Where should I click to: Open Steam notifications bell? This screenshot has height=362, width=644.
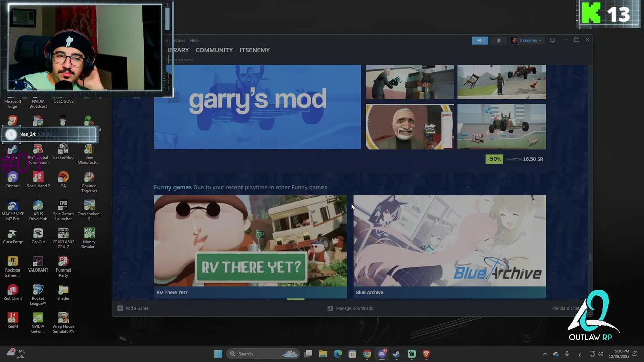[x=499, y=41]
